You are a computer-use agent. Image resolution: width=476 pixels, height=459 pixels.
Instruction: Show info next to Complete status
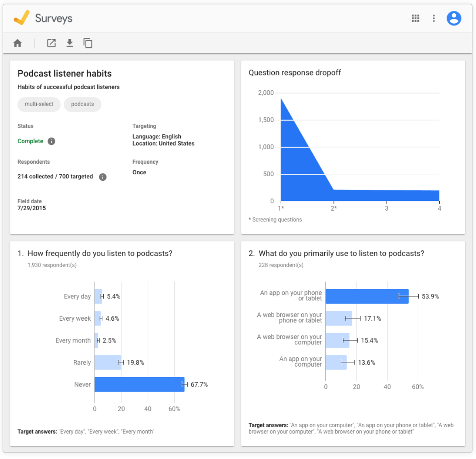(x=51, y=141)
